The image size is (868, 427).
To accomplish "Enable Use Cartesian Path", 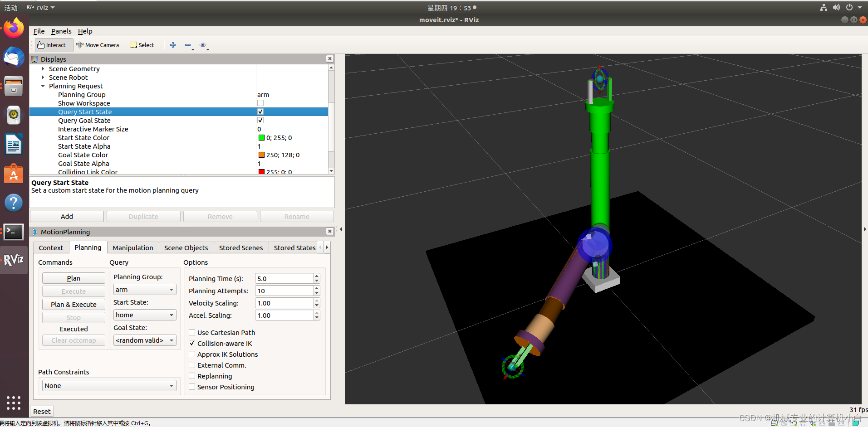I will [192, 332].
